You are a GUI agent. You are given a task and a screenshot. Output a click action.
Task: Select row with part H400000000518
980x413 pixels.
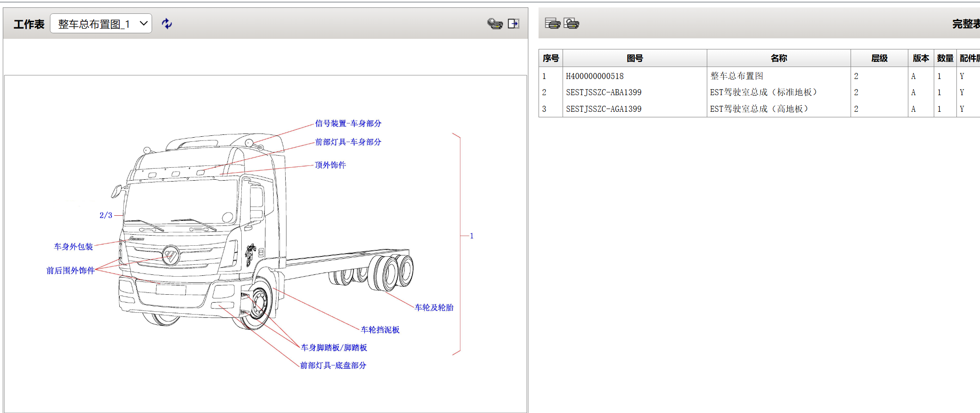point(594,76)
